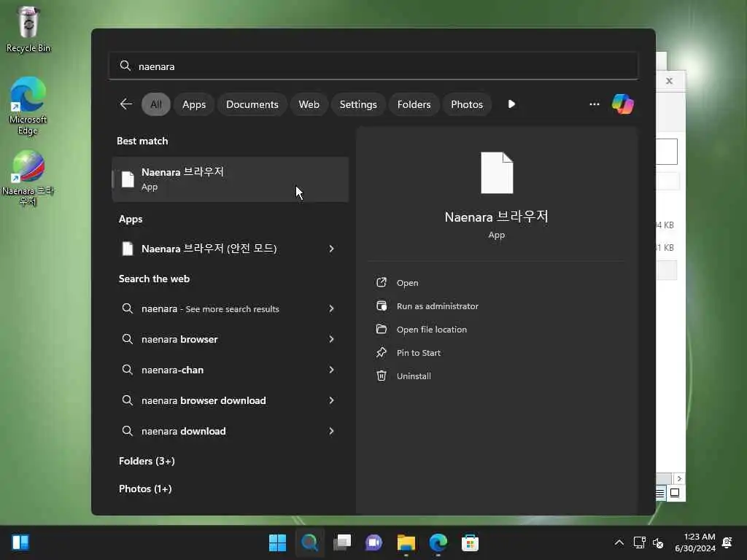Expand chevron for 'naenara-chan' suggestion
Viewport: 747px width, 560px height.
pos(332,370)
